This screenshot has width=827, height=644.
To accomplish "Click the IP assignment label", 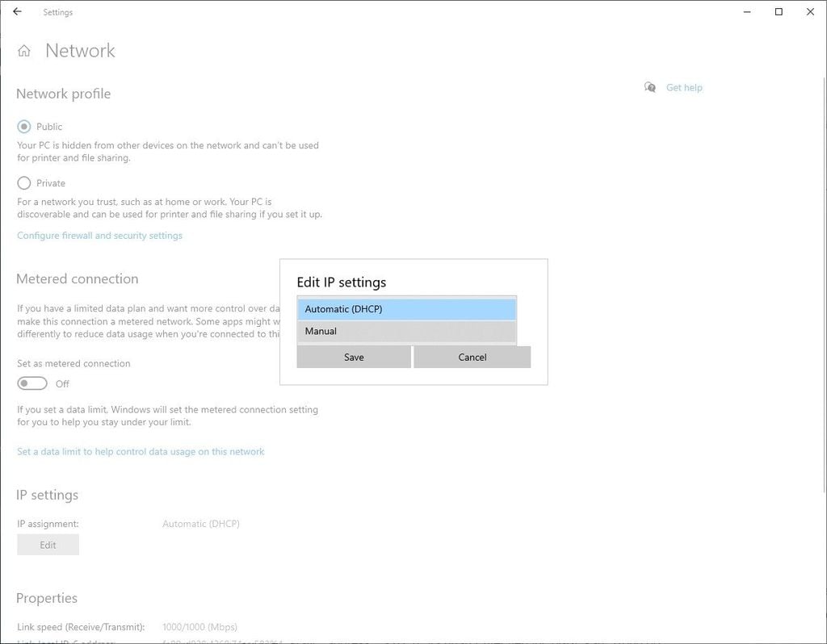I will (x=48, y=524).
